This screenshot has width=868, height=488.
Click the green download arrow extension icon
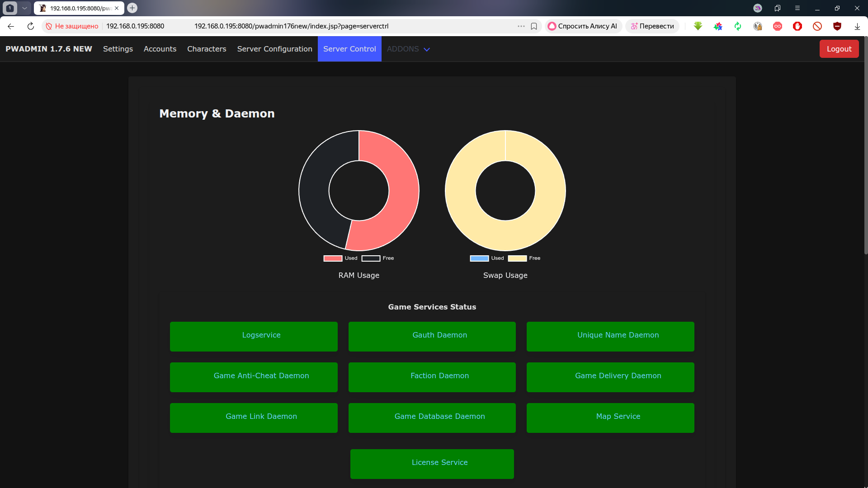[698, 26]
